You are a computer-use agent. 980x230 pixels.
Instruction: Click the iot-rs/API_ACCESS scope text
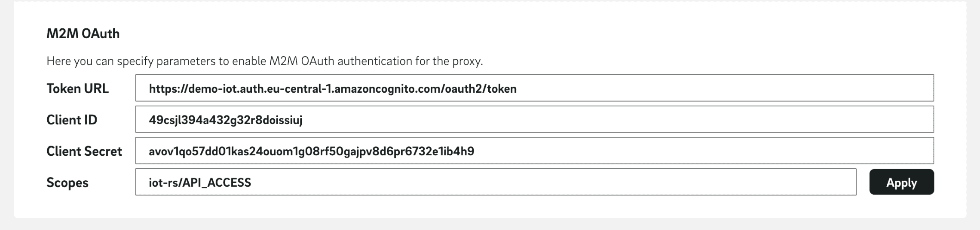[x=200, y=183]
